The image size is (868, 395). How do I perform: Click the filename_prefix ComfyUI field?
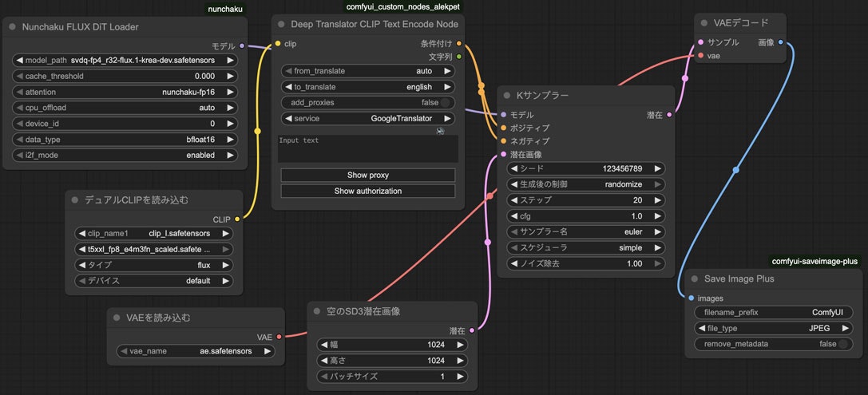point(773,313)
